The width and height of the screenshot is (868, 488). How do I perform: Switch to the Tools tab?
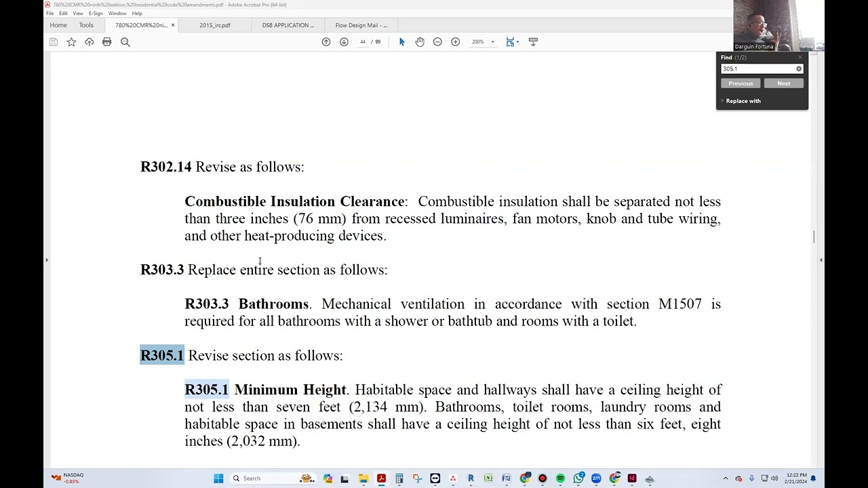coord(86,25)
